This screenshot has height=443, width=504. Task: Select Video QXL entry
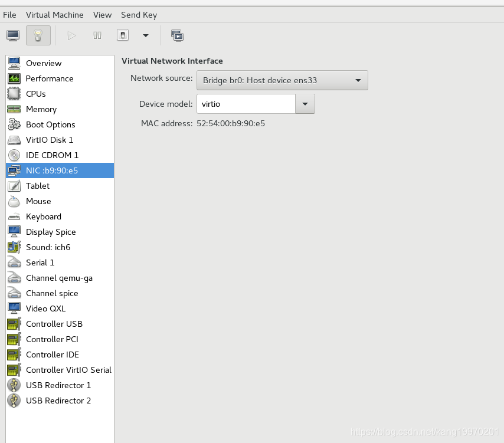(x=60, y=309)
